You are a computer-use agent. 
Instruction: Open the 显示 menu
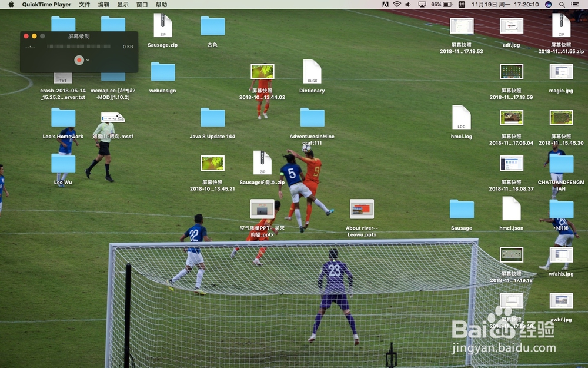[123, 5]
